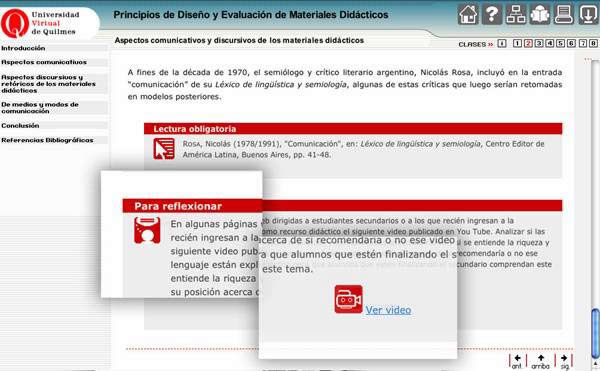Open the site map diagram icon
This screenshot has height=371, width=600.
pos(516,15)
